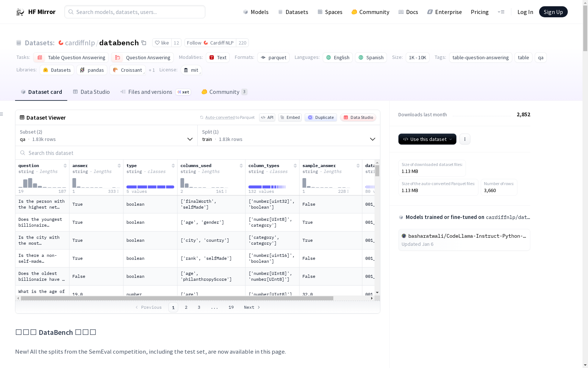Sort by the sample_answer column
588x368 pixels.
click(x=358, y=166)
